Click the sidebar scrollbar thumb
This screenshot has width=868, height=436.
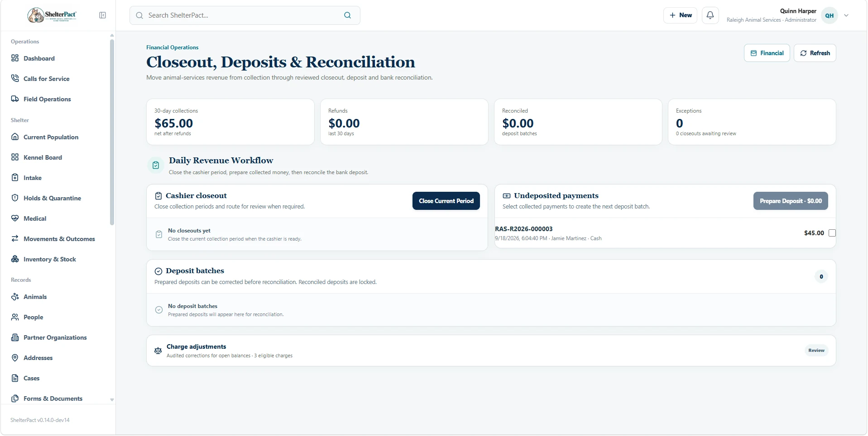click(x=112, y=132)
